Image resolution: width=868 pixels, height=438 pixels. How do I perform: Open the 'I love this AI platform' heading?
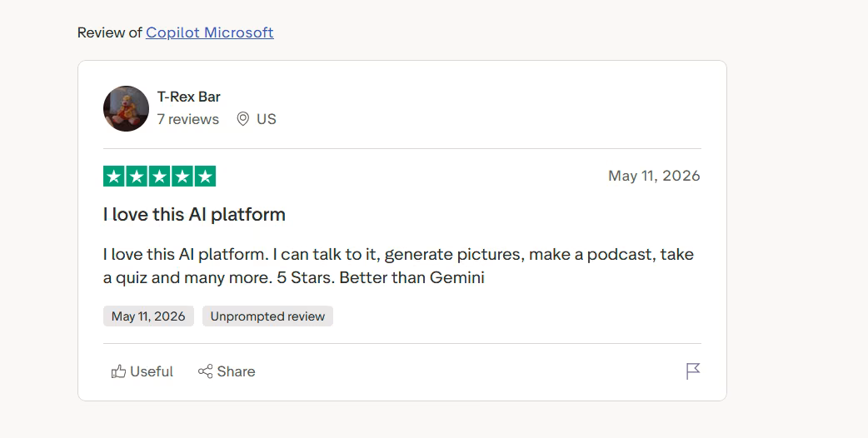pos(194,214)
